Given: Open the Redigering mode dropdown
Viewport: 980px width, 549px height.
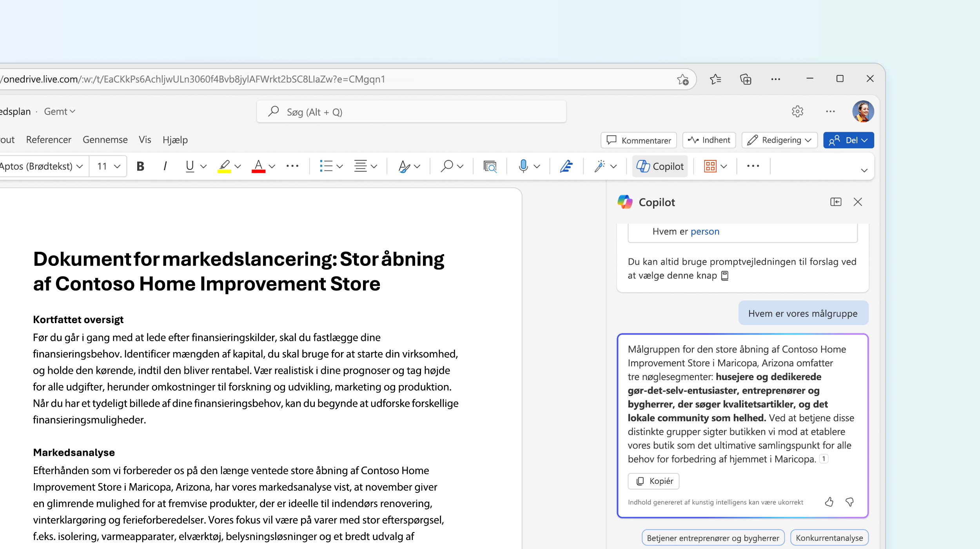Looking at the screenshot, I should (779, 140).
